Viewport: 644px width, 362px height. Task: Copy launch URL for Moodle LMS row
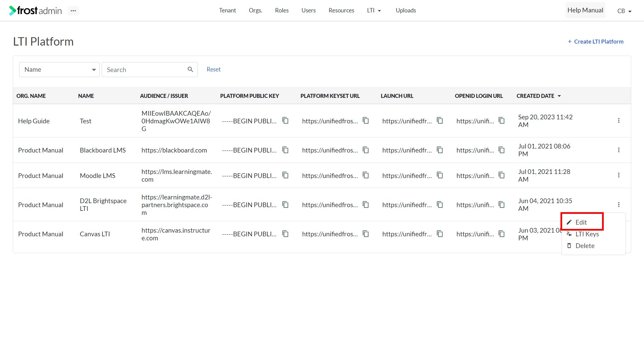pyautogui.click(x=440, y=175)
